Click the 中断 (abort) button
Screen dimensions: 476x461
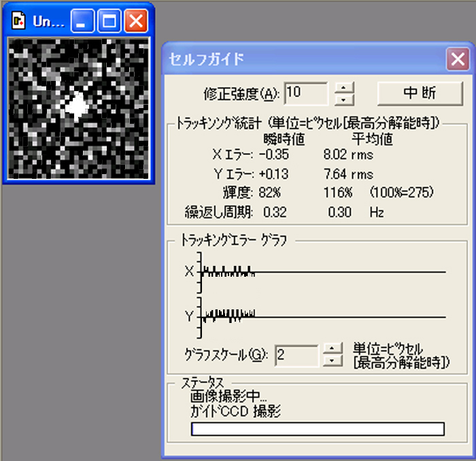[x=420, y=93]
